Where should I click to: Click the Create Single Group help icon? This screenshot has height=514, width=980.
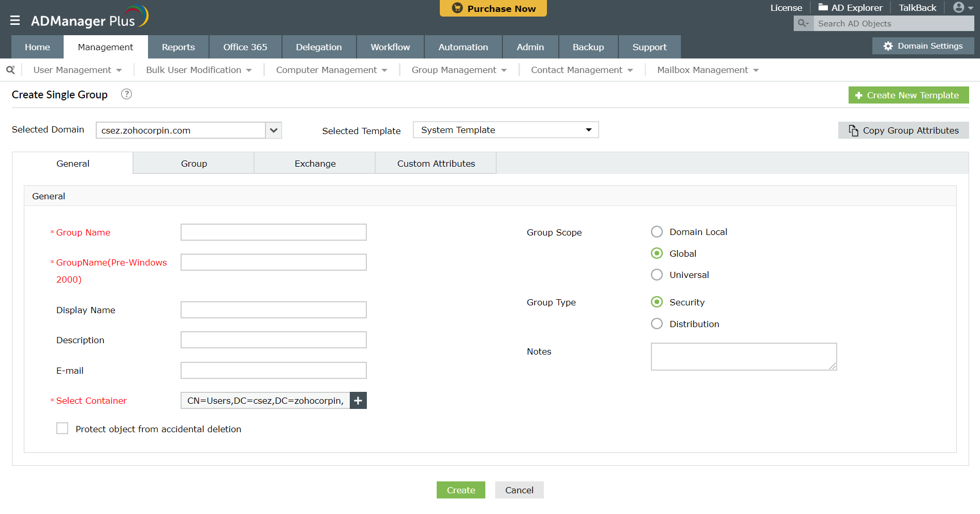(x=126, y=94)
